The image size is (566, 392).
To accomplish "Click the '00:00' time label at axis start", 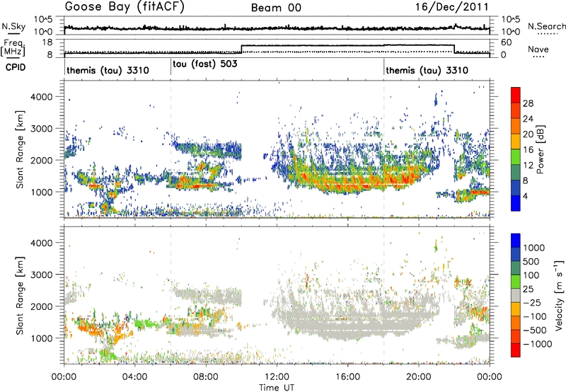I will point(64,377).
